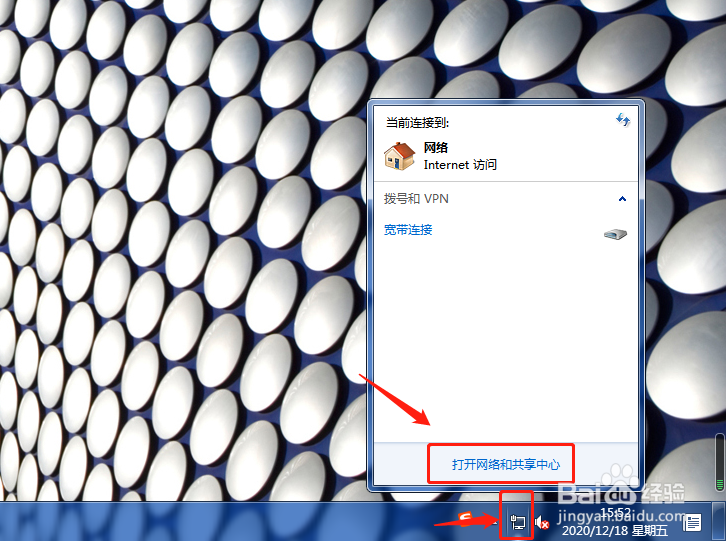The image size is (726, 541).
Task: Click the Show desktop button at taskbar end
Action: pos(720,522)
